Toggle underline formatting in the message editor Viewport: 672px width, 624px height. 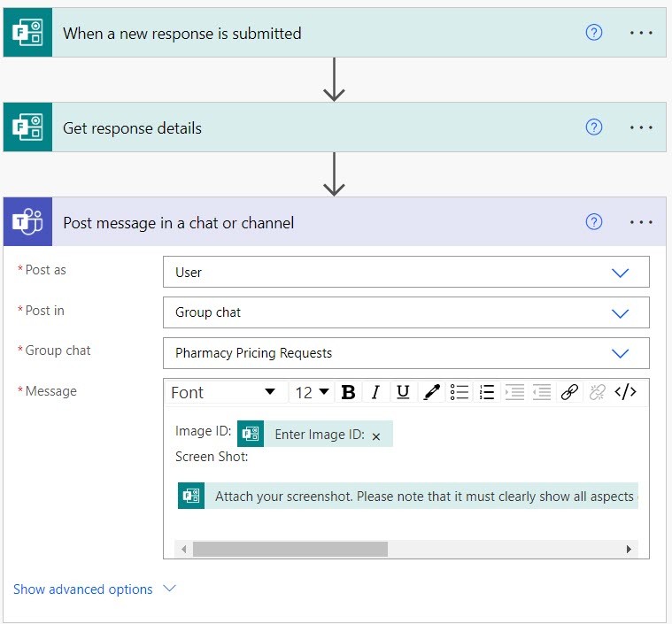(403, 392)
